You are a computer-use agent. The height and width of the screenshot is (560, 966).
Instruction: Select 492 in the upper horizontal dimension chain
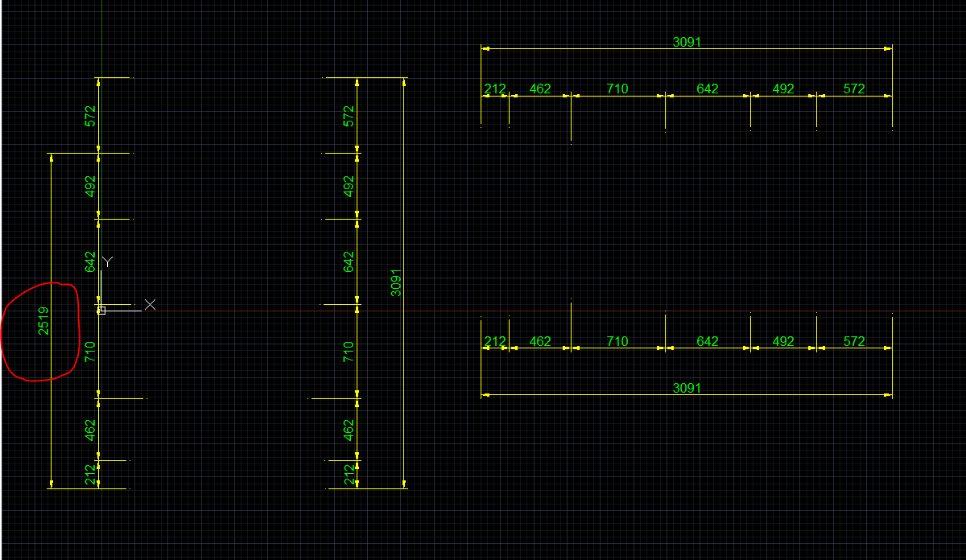coord(783,89)
